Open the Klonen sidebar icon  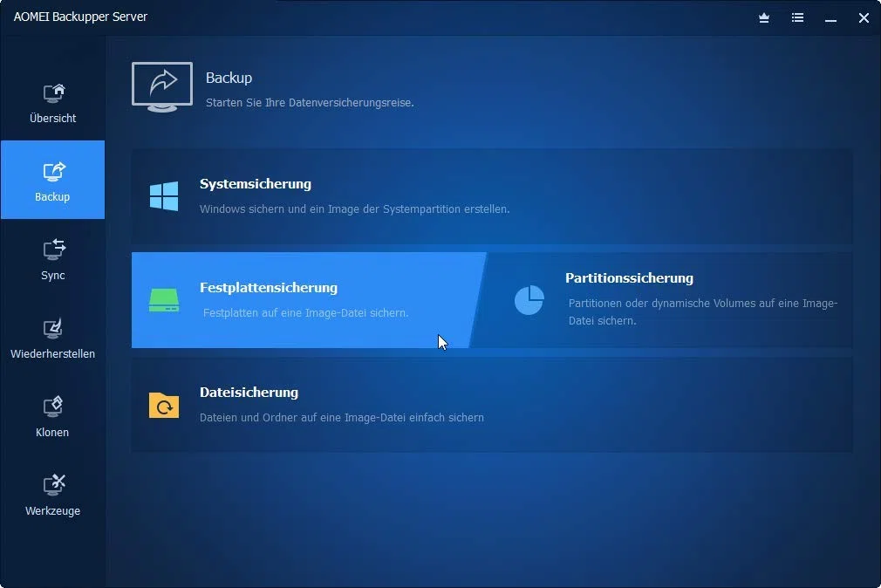click(x=53, y=407)
